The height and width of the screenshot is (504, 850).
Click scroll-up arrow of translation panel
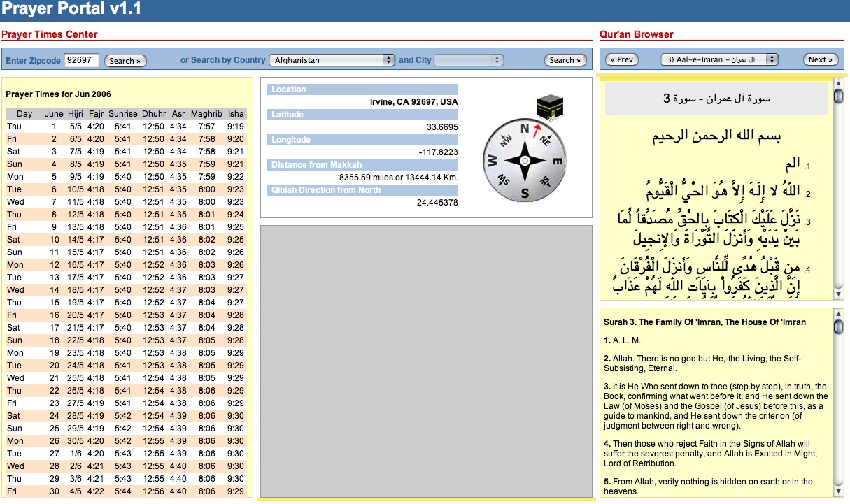coord(838,313)
